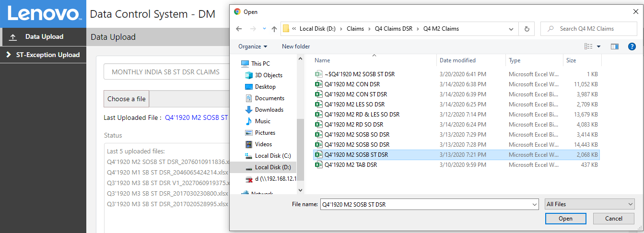
Task: Expand the address bar path dropdown
Action: [512, 29]
